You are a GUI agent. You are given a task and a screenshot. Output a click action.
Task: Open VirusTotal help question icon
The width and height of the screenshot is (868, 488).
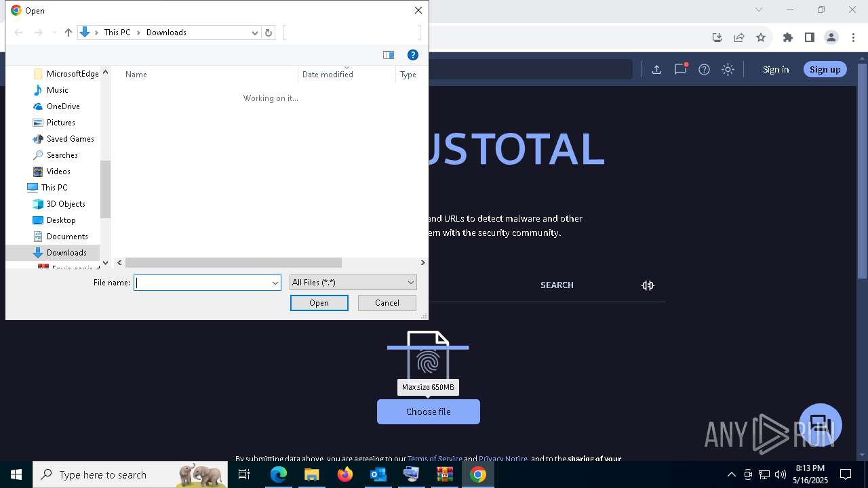point(705,69)
